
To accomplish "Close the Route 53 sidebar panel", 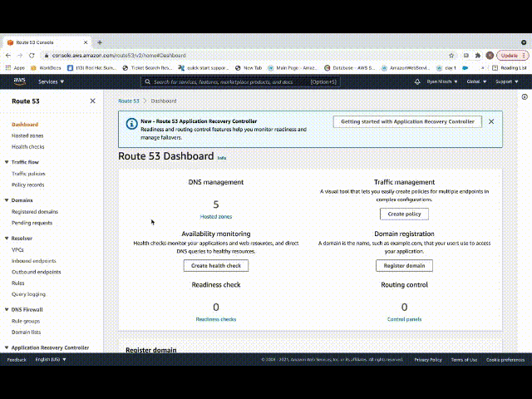I will (92, 101).
